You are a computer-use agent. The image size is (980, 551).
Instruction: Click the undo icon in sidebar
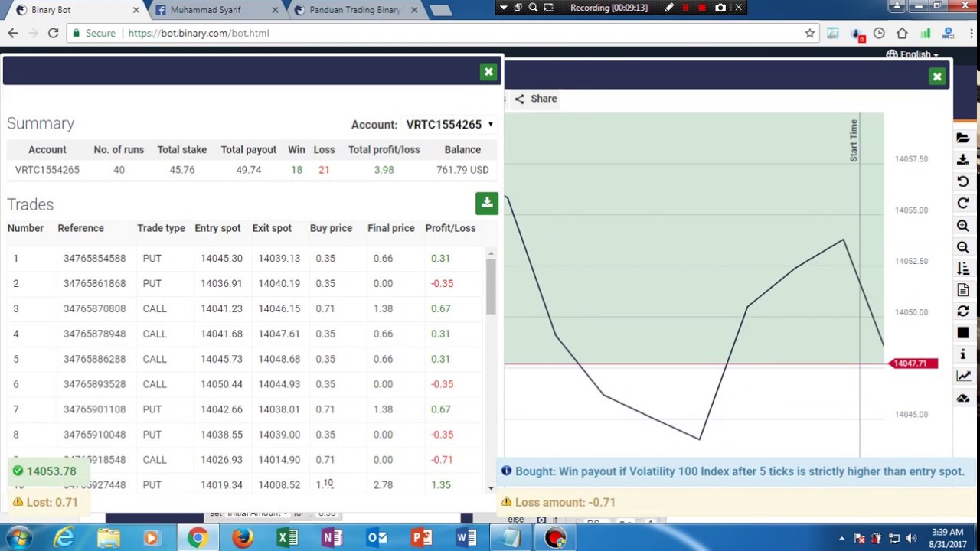coord(963,181)
